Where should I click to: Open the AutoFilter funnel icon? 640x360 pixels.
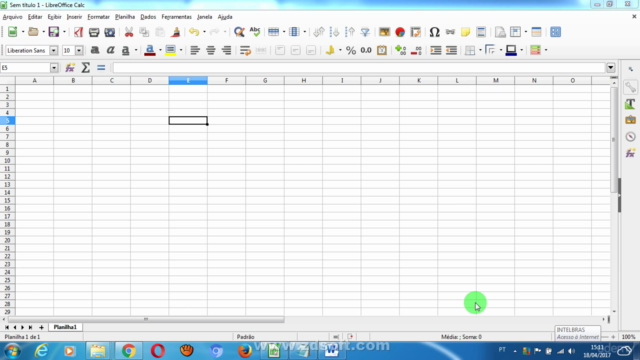[365, 32]
